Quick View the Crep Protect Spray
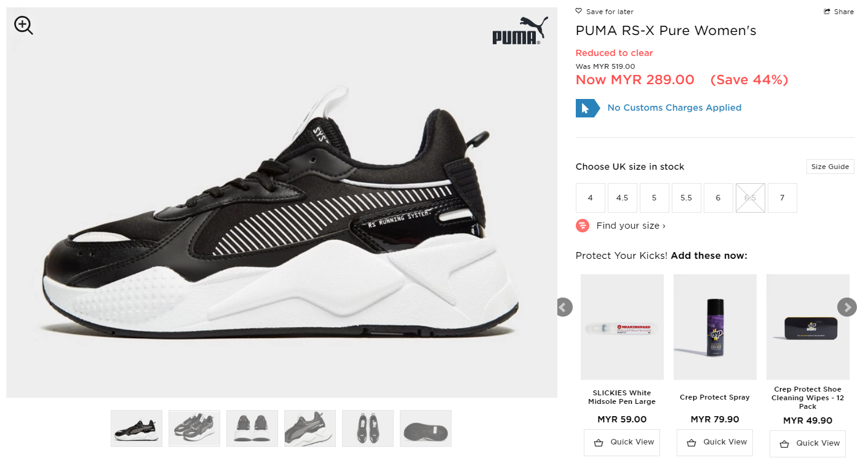The height and width of the screenshot is (466, 868). click(x=715, y=443)
